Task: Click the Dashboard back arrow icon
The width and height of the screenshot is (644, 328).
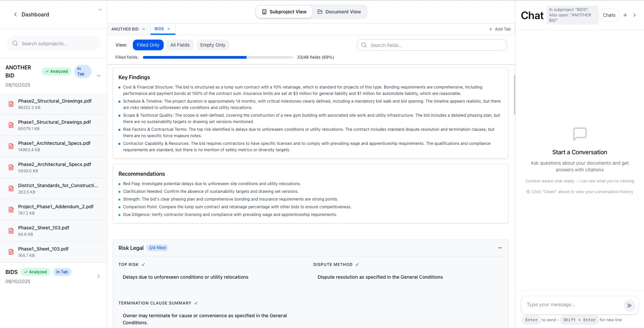Action: [15, 14]
